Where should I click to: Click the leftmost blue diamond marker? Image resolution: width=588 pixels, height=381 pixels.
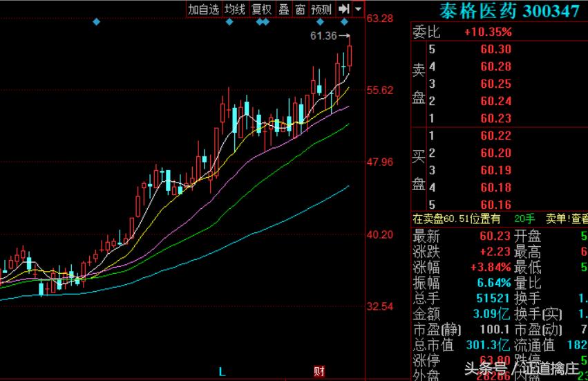[96, 21]
